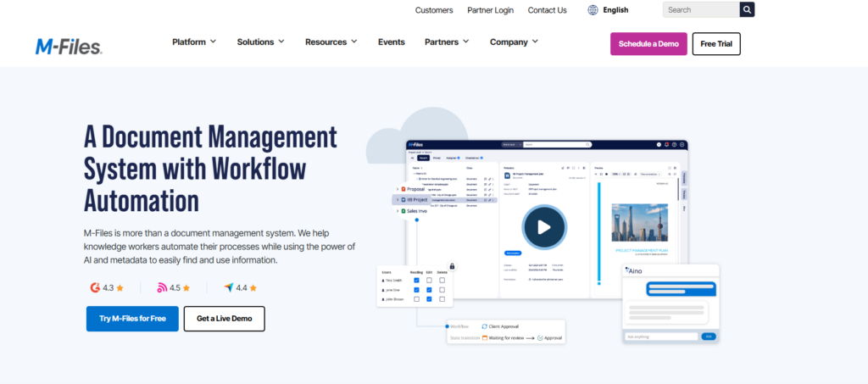Click the Schedule a Demo button

[x=648, y=43]
